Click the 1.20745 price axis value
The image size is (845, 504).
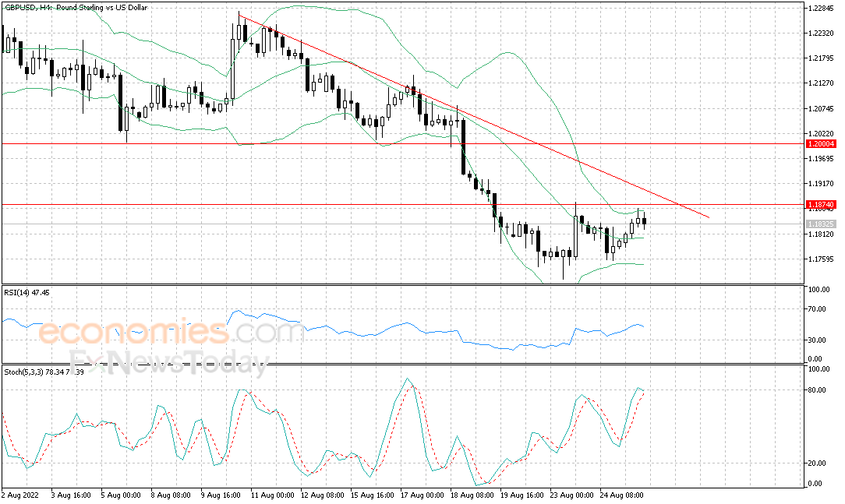coord(822,109)
